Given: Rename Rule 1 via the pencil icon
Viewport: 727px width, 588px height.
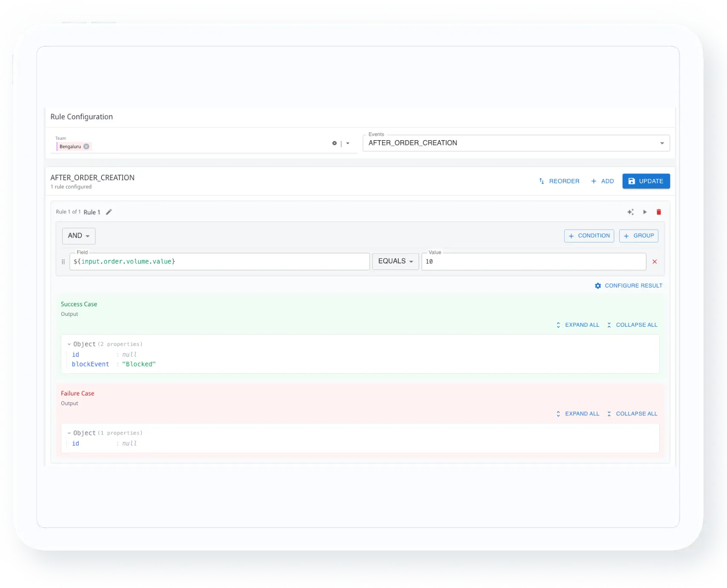Looking at the screenshot, I should 109,212.
